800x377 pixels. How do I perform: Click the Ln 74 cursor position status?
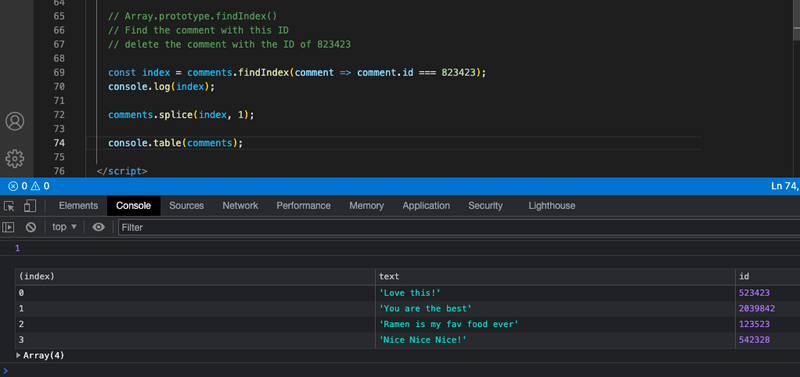pos(785,186)
